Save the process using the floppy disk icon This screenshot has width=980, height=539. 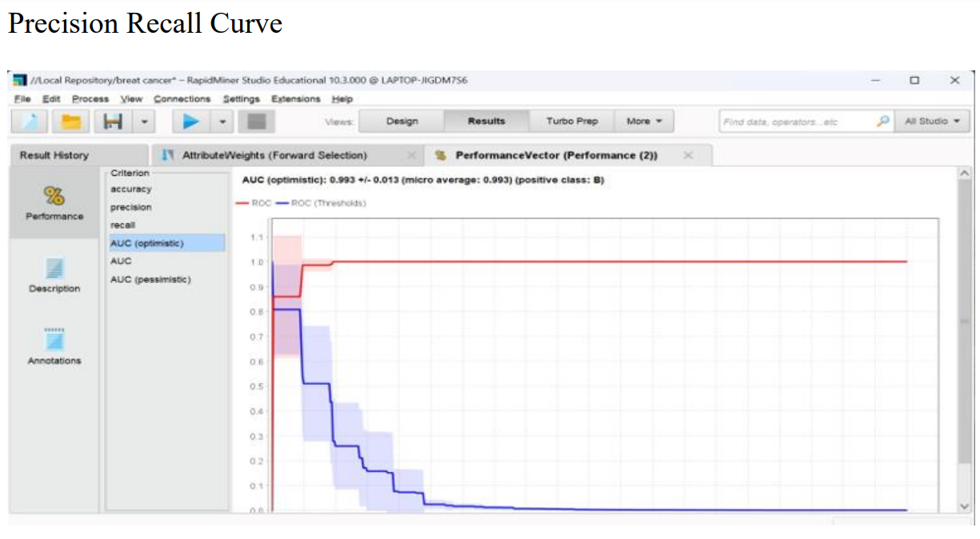click(x=112, y=122)
